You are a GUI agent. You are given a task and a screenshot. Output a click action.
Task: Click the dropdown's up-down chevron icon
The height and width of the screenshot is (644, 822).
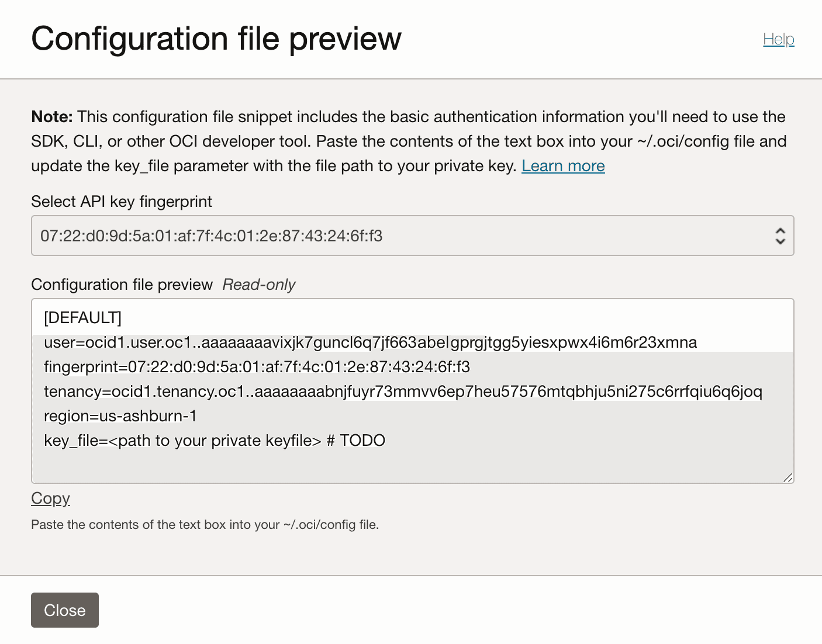point(780,236)
